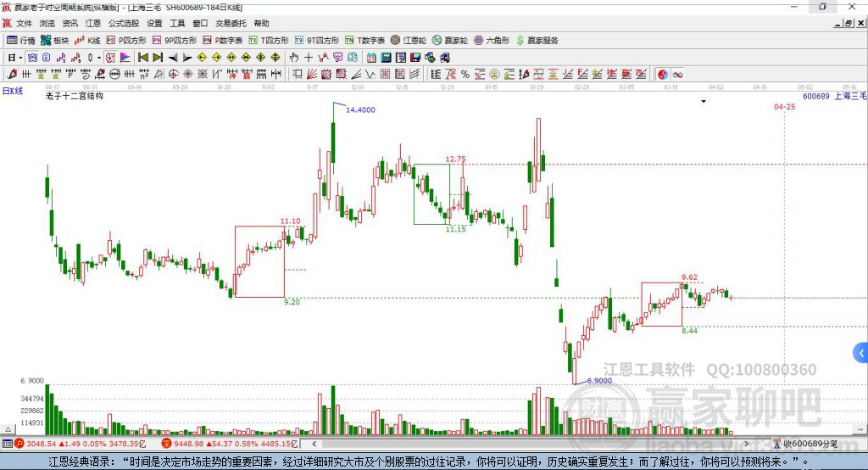Open the calculator icon
The width and height of the screenshot is (868, 470).
386,58
